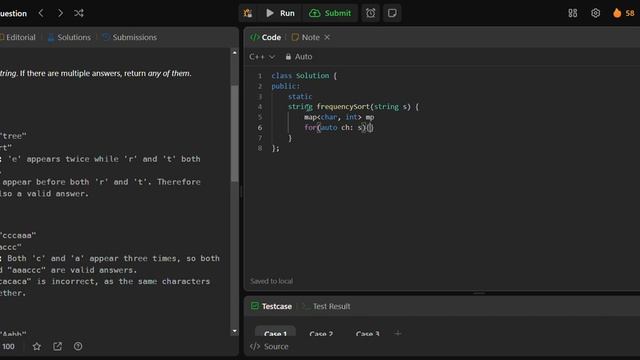640x360 pixels.
Task: Pick a random question shuffle icon
Action: click(79, 13)
